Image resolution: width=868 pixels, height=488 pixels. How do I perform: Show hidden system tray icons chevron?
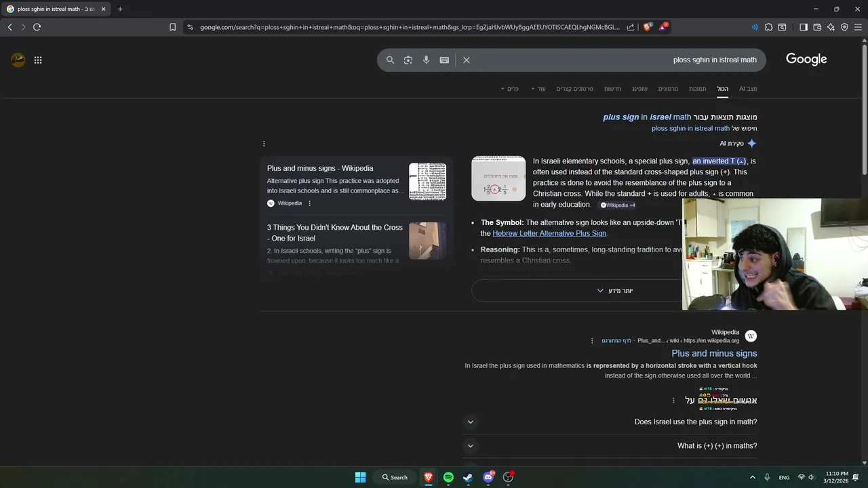click(752, 477)
